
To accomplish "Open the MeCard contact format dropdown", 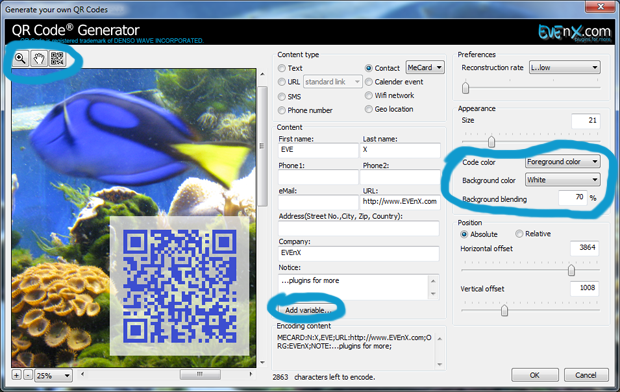I will point(425,68).
